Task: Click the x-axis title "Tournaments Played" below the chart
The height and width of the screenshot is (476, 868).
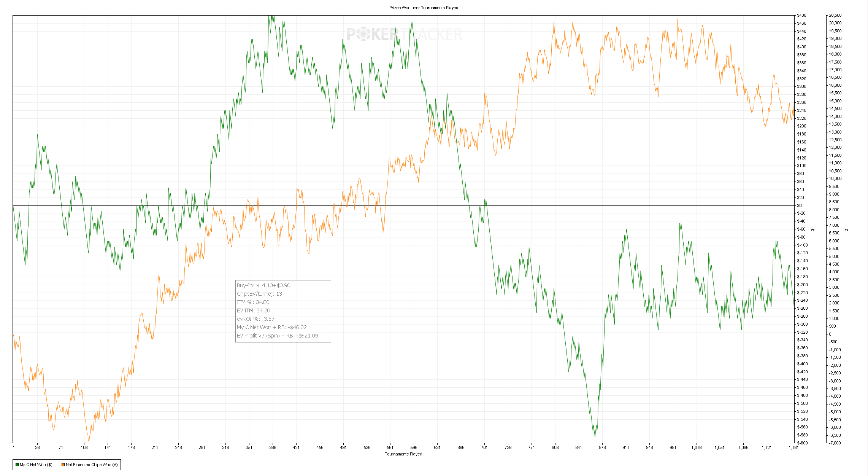Action: 403,454
